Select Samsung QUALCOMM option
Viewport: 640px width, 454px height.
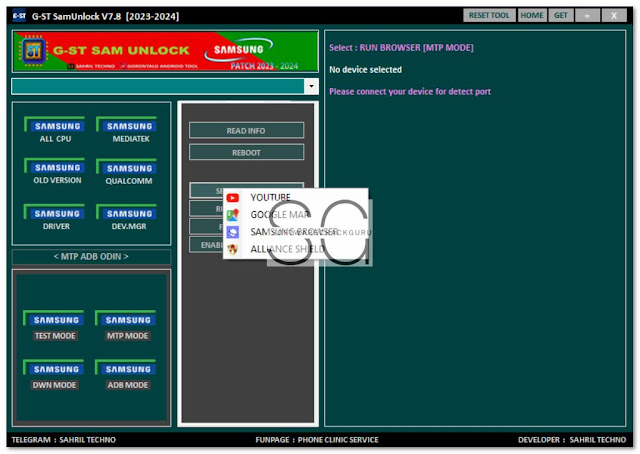point(127,172)
